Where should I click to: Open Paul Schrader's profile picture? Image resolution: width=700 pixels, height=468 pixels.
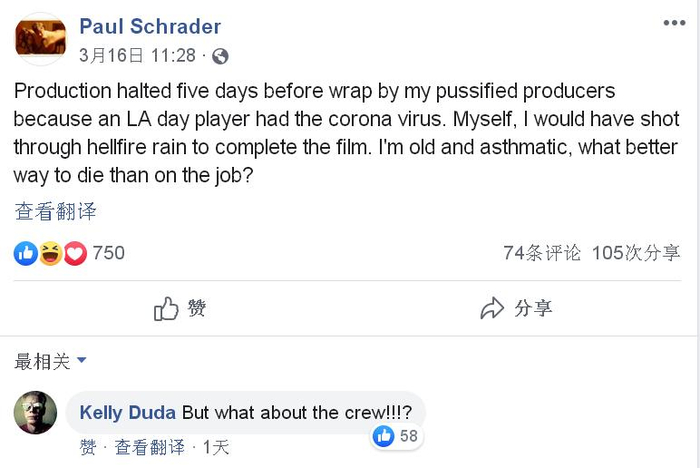point(40,39)
